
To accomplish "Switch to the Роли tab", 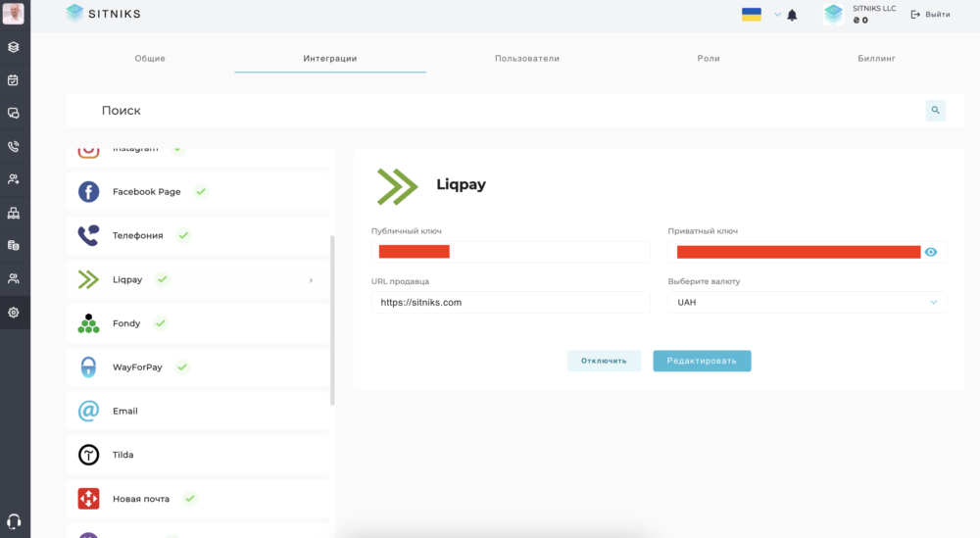I will [709, 58].
